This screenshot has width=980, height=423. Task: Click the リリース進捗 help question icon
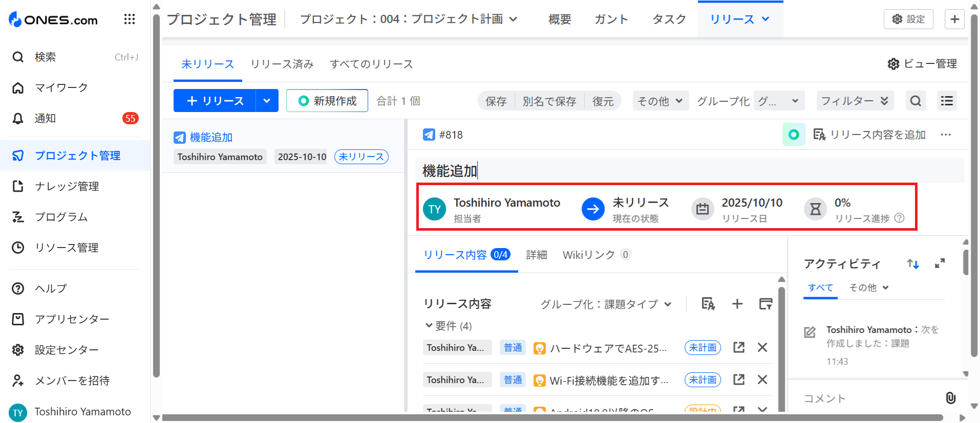click(899, 218)
